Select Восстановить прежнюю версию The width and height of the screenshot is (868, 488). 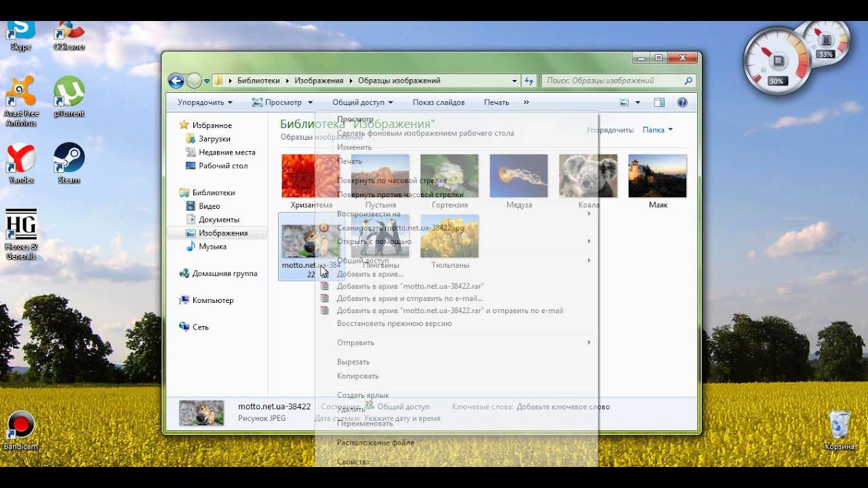(x=395, y=323)
